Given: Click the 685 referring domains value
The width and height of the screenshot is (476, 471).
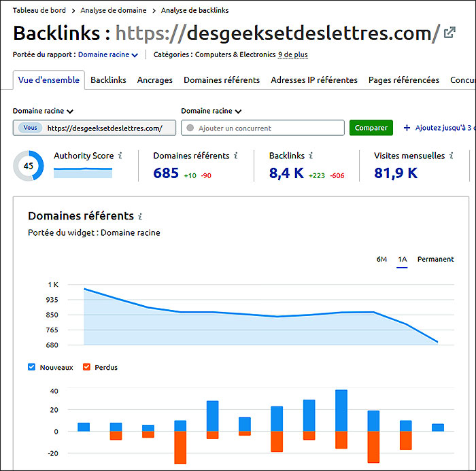Looking at the screenshot, I should pyautogui.click(x=166, y=173).
